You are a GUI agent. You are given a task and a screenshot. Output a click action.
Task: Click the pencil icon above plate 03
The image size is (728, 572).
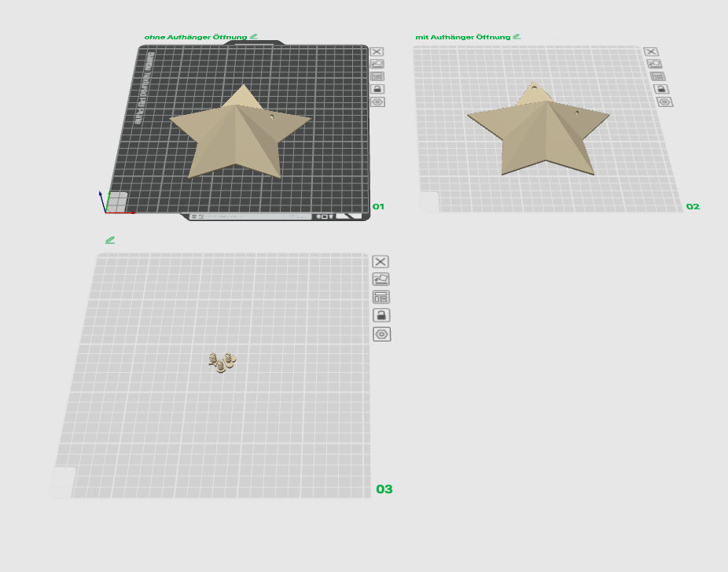tap(110, 240)
